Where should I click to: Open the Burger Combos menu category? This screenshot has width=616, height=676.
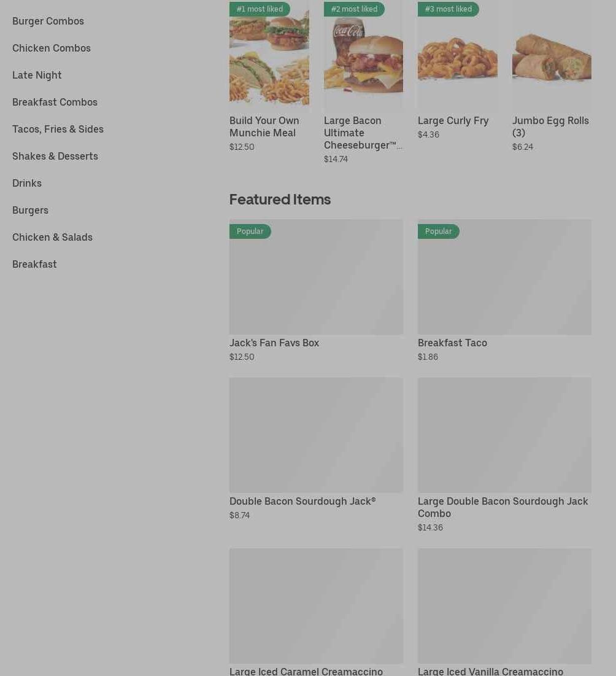coord(48,21)
